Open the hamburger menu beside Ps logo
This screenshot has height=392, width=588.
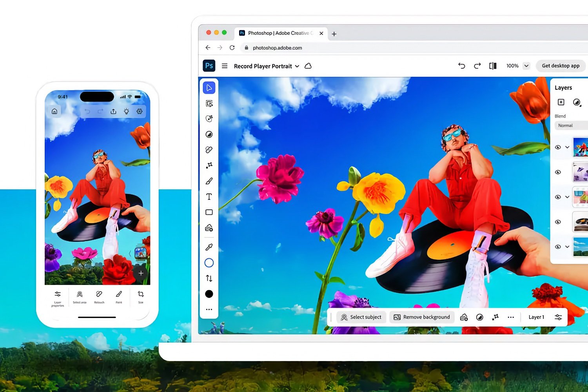tap(225, 66)
